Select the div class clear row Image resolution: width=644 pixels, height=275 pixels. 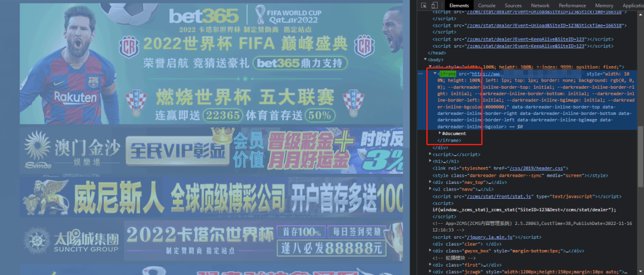(467, 244)
